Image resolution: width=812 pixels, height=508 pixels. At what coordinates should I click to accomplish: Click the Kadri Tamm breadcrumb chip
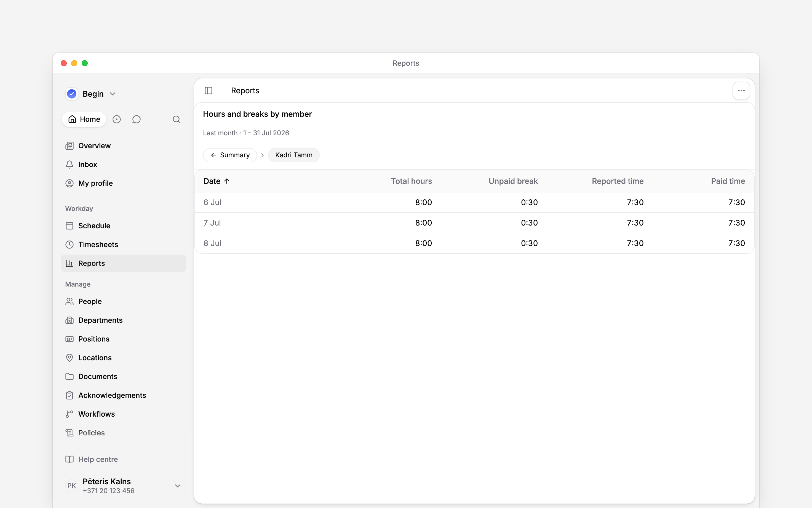coord(293,155)
